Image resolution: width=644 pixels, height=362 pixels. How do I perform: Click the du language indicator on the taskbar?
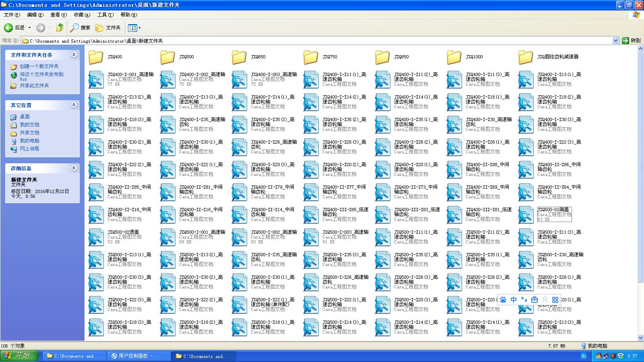(584, 356)
